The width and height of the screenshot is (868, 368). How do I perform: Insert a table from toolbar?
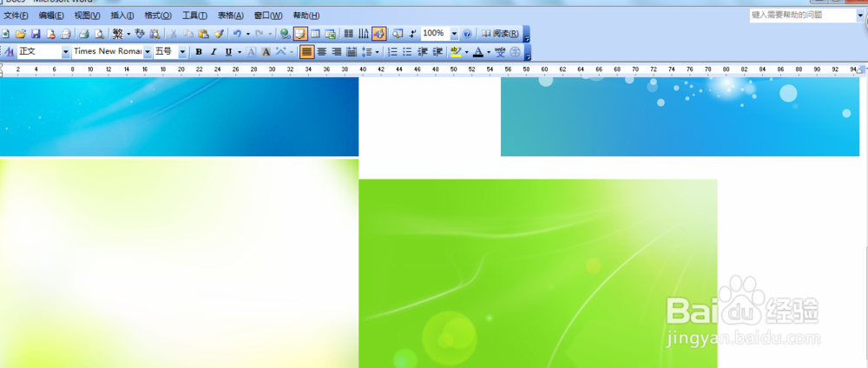315,35
